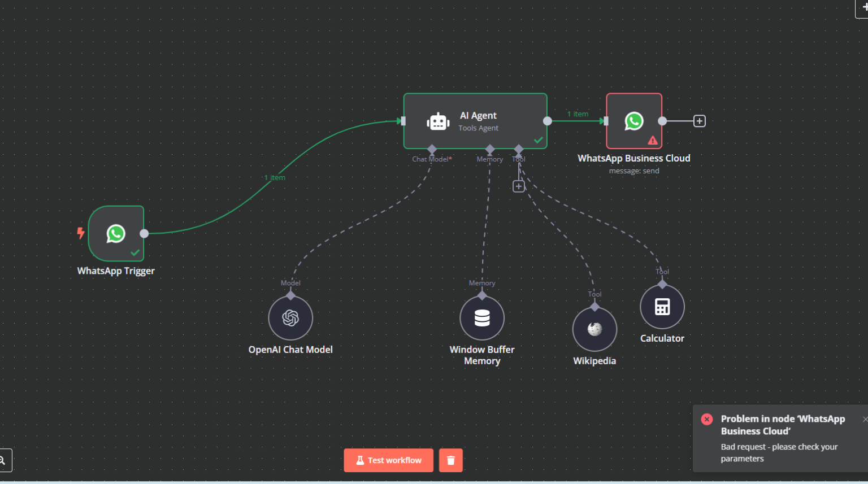Dismiss the WhatsApp Business Cloud error notification

(865, 419)
